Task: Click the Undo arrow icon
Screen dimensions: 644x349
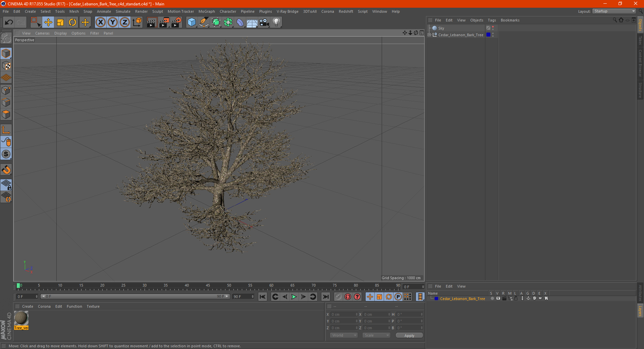Action: (x=9, y=22)
